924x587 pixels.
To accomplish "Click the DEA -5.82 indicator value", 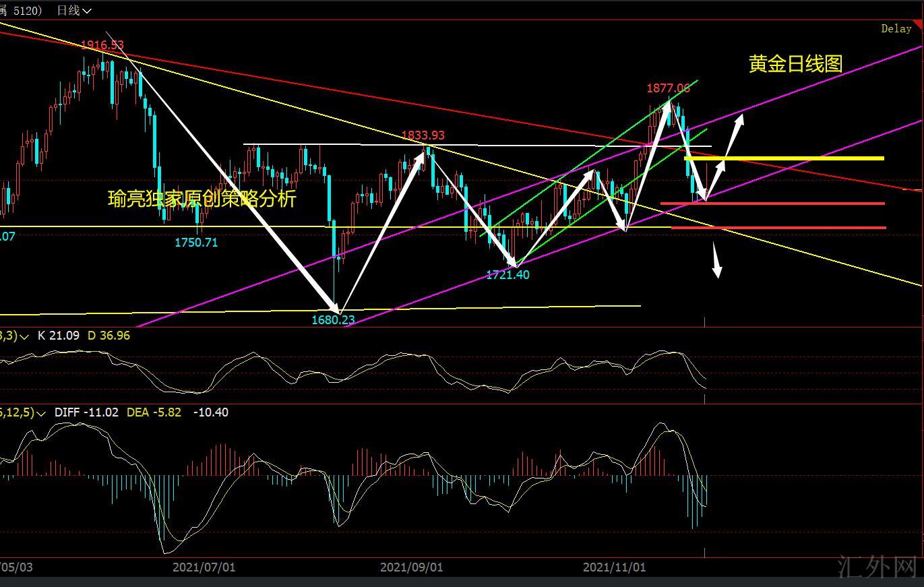I will click(x=154, y=412).
